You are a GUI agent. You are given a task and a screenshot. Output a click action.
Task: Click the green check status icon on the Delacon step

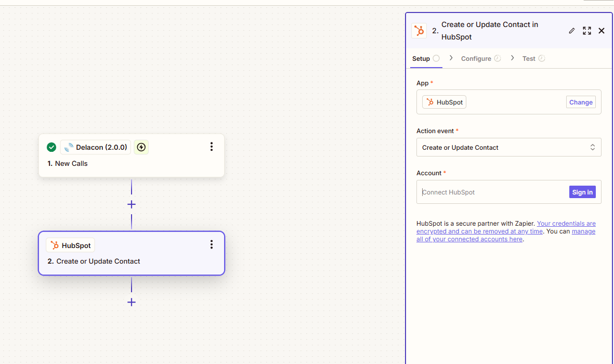51,147
